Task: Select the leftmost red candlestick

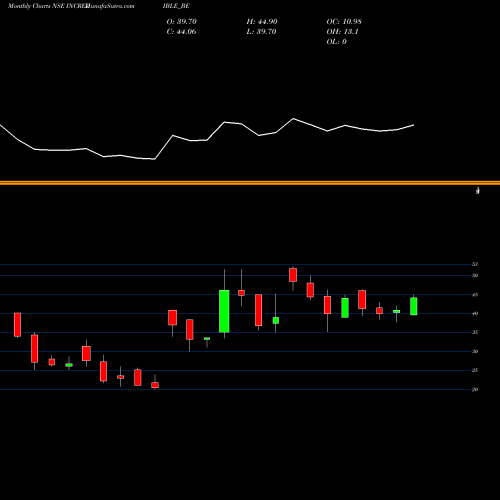Action: (x=17, y=325)
